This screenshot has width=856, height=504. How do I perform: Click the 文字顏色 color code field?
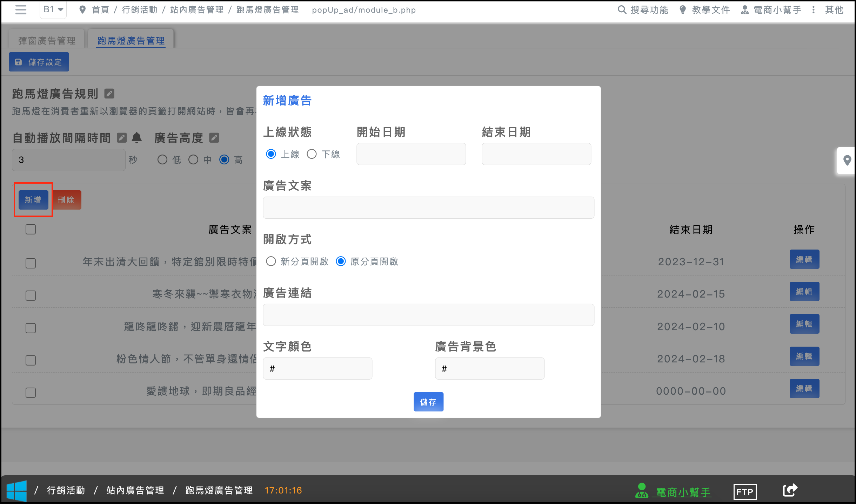317,368
